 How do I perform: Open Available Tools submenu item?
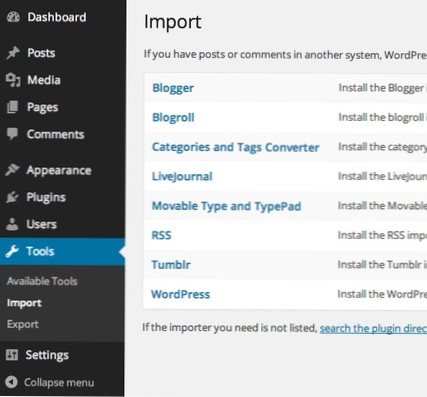pos(42,281)
